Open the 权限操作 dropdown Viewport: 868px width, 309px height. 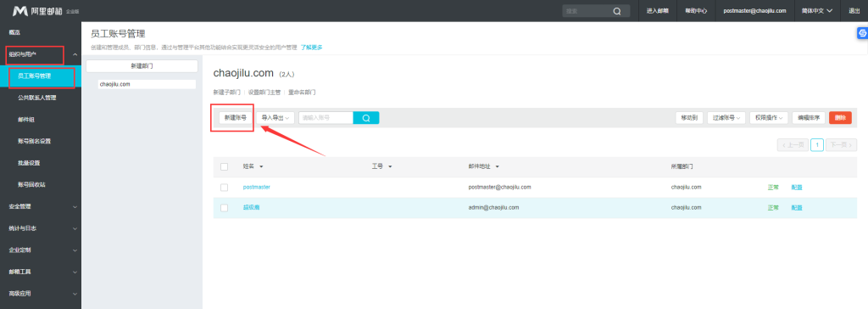(x=769, y=118)
